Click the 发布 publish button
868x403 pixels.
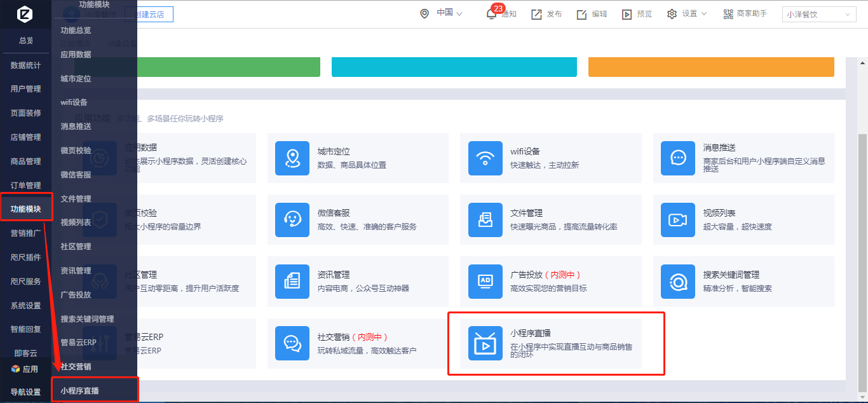click(546, 14)
